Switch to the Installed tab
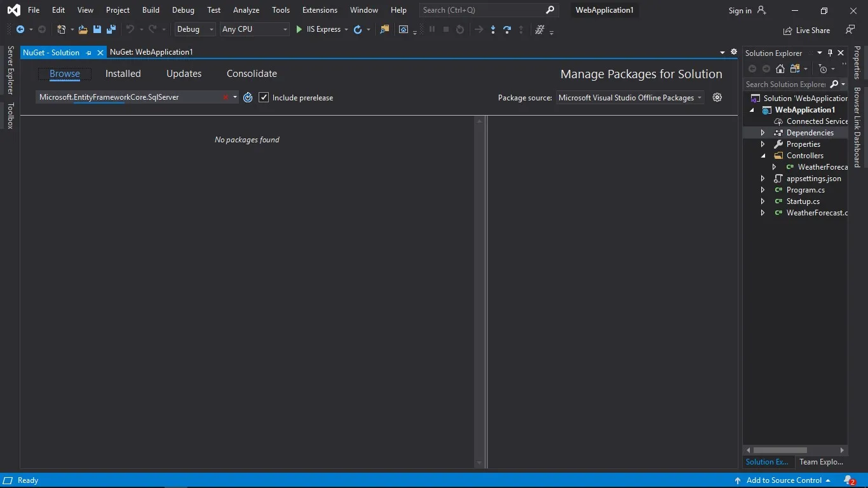Image resolution: width=868 pixels, height=488 pixels. [123, 74]
